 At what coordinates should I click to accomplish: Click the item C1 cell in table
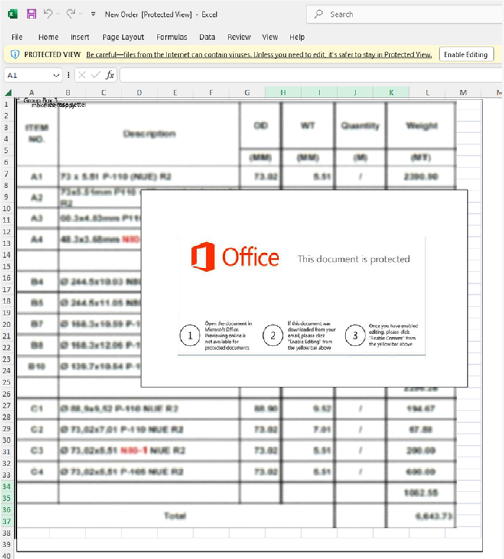click(x=37, y=409)
